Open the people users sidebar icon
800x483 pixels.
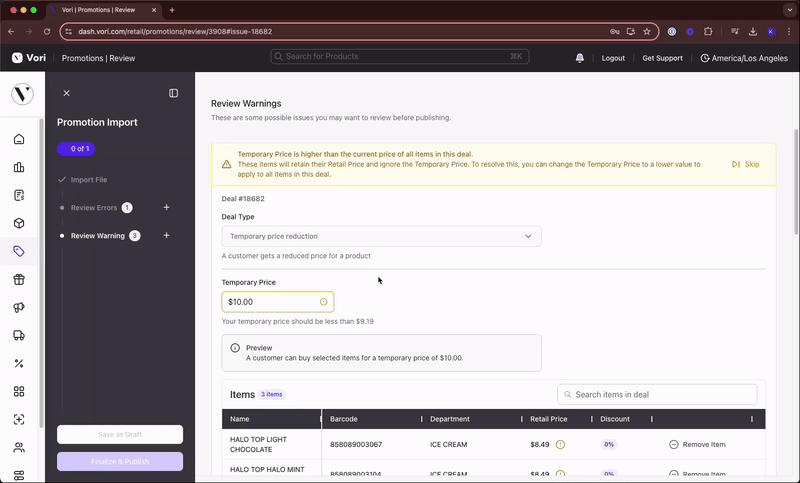coord(19,448)
